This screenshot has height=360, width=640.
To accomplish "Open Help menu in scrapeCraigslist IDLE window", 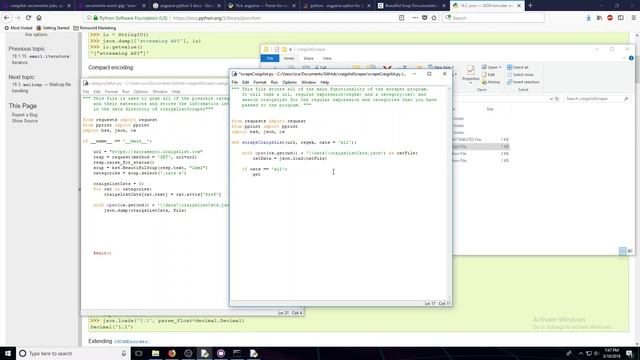I will click(324, 82).
